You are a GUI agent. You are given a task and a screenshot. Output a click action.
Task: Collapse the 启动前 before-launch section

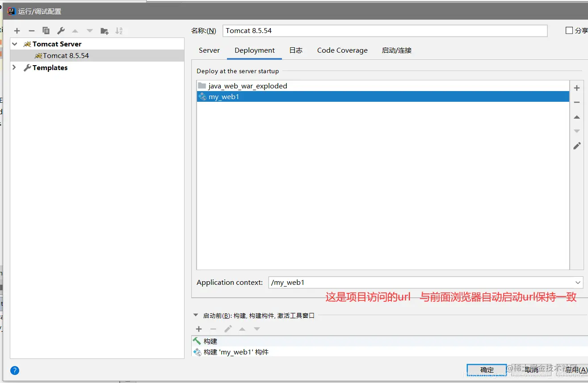point(196,315)
